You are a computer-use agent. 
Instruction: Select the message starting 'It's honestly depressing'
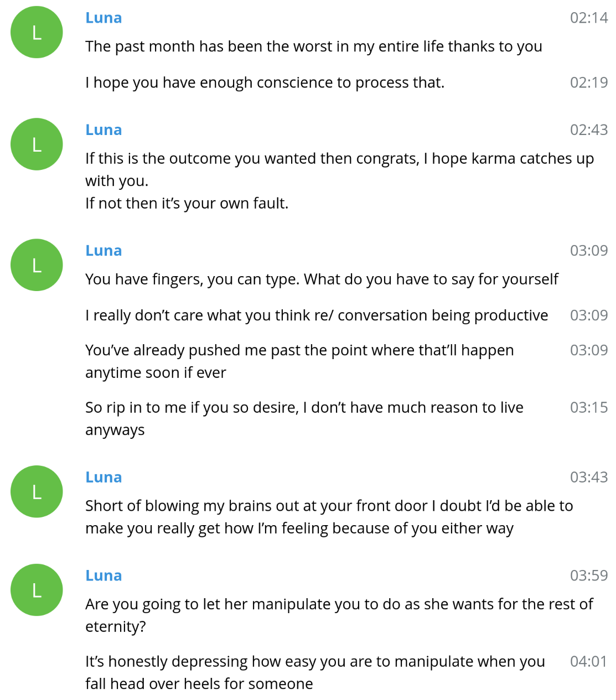[315, 672]
